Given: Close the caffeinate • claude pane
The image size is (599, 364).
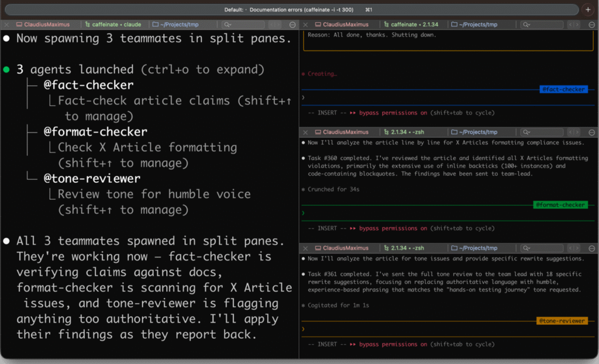Looking at the screenshot, I should (6, 25).
